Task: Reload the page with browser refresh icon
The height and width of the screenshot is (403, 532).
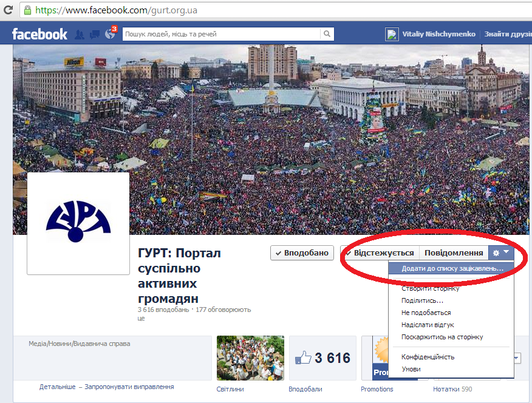Action: tap(8, 10)
